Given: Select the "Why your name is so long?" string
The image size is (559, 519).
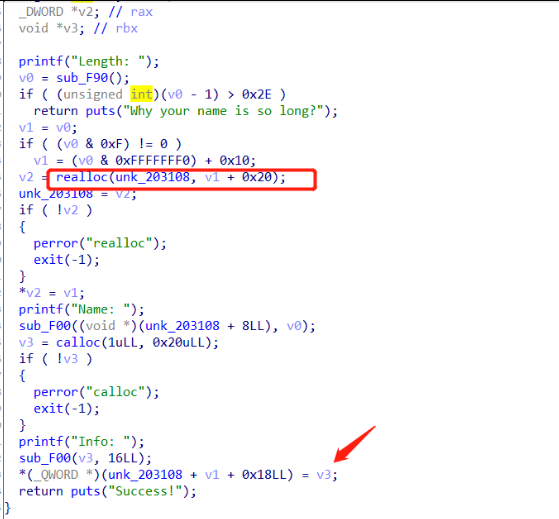Looking at the screenshot, I should 223,111.
